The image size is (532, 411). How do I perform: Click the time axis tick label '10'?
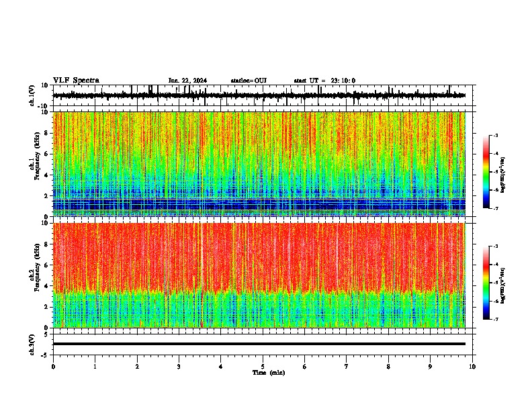pos(472,367)
